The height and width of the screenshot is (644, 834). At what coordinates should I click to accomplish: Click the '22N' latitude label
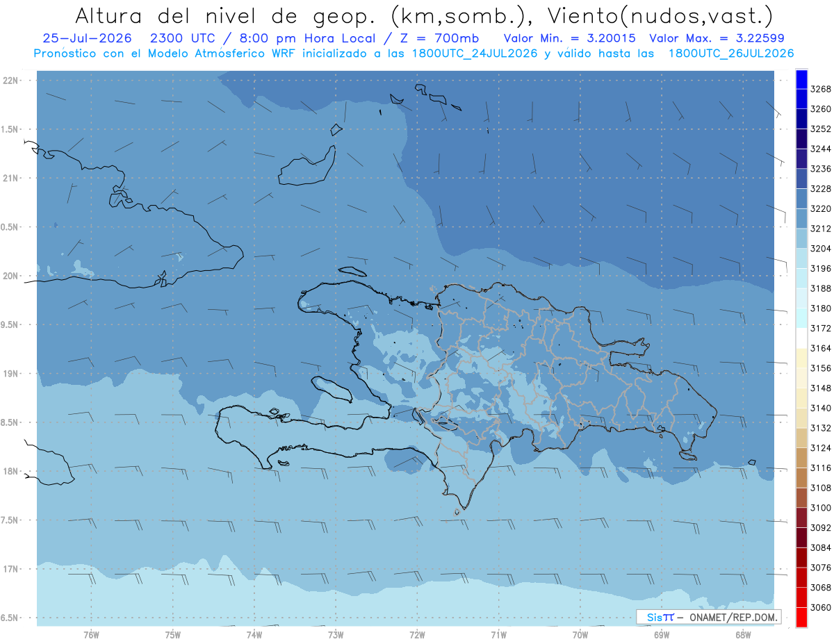tap(10, 80)
